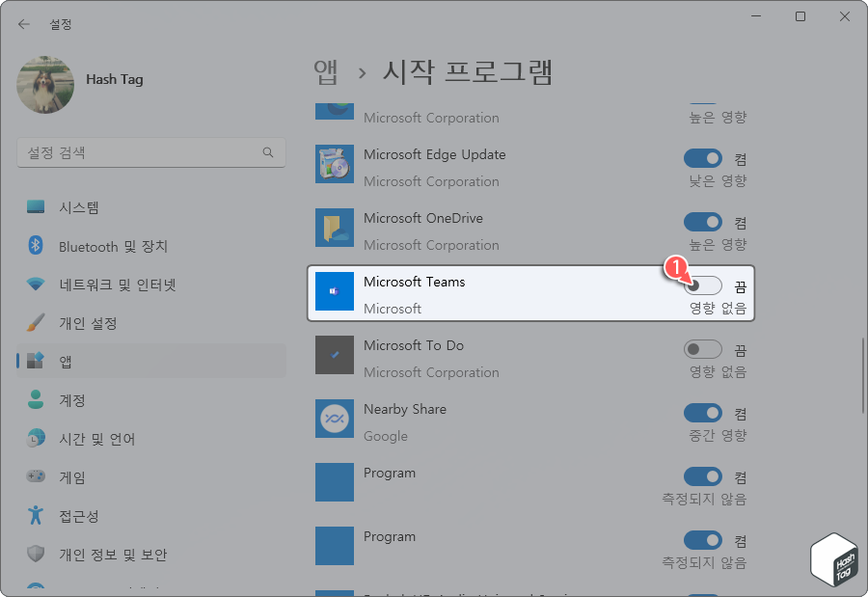Select Bluetooth 및 장치 in the sidebar
This screenshot has width=868, height=597.
point(96,246)
